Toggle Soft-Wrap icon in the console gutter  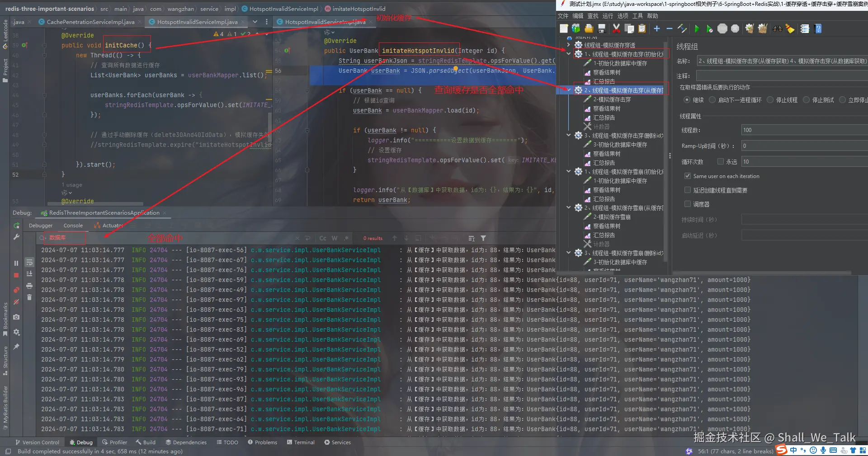coord(29,263)
